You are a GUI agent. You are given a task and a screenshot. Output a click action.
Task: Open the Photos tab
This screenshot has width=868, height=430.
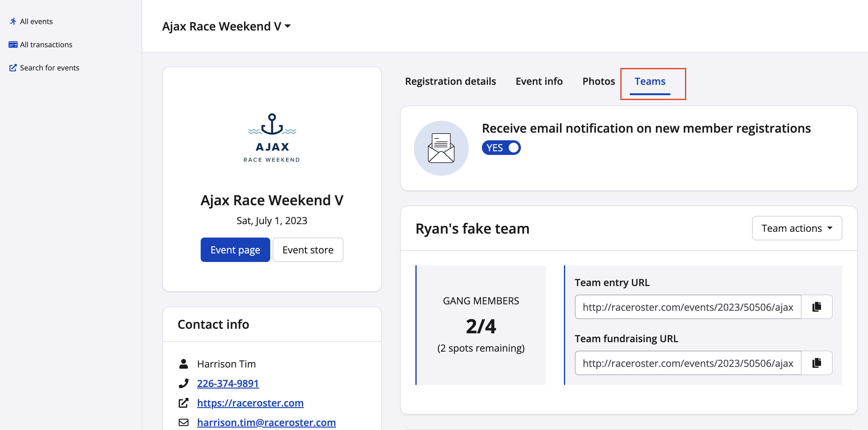[x=598, y=81]
